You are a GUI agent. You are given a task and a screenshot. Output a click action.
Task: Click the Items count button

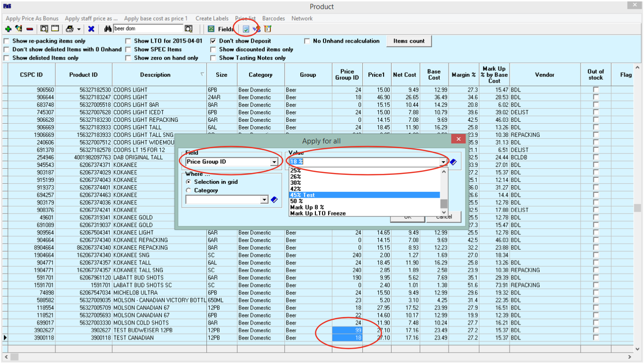[x=409, y=41]
